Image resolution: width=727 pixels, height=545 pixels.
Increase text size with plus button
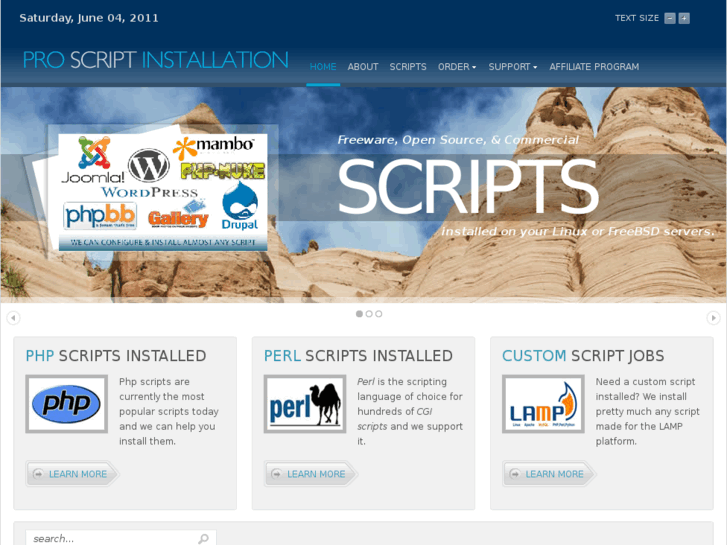[684, 18]
